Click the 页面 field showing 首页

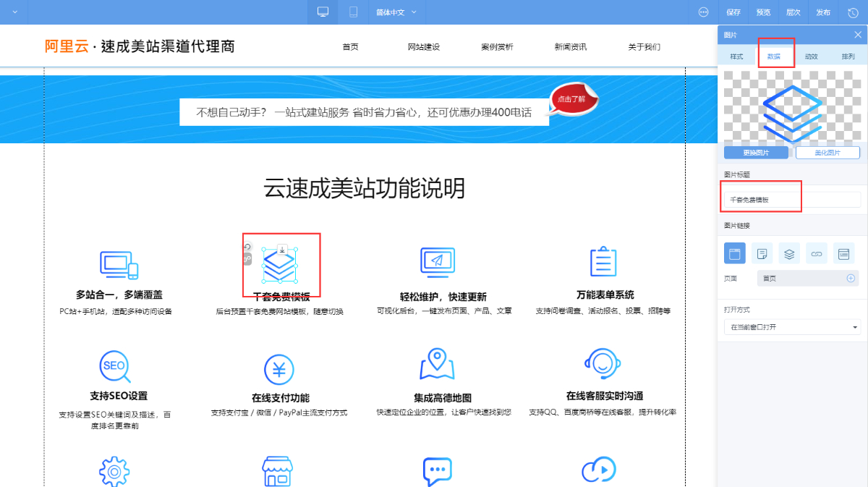807,278
